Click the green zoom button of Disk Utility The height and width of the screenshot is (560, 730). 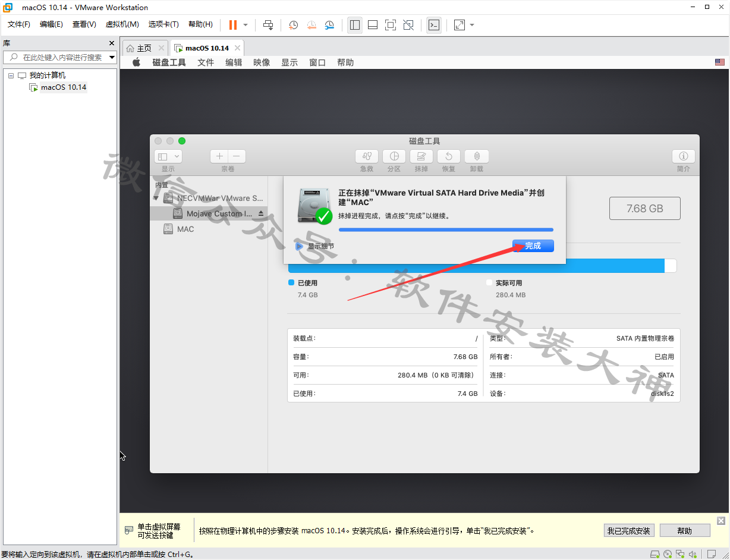click(x=182, y=141)
